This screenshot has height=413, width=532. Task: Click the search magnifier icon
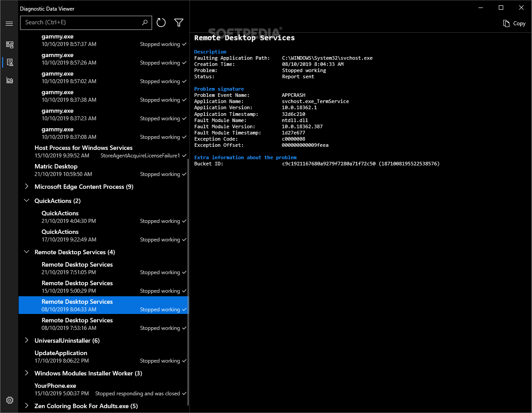coord(145,23)
